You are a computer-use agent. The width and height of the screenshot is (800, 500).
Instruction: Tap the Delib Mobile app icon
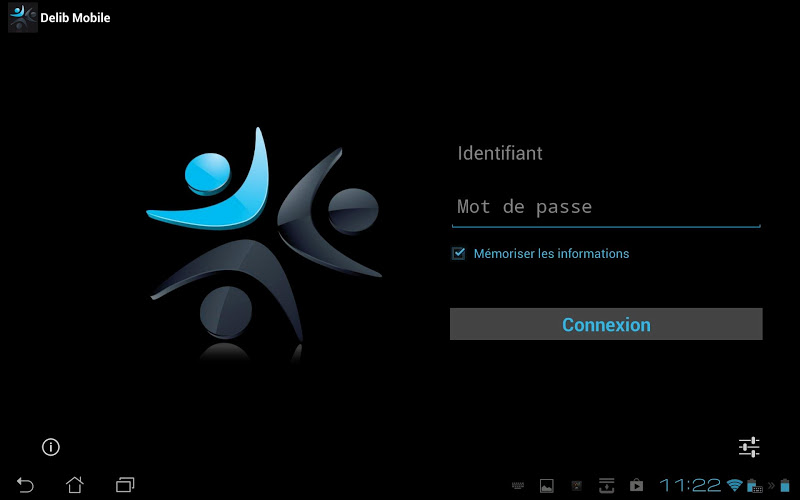point(23,17)
